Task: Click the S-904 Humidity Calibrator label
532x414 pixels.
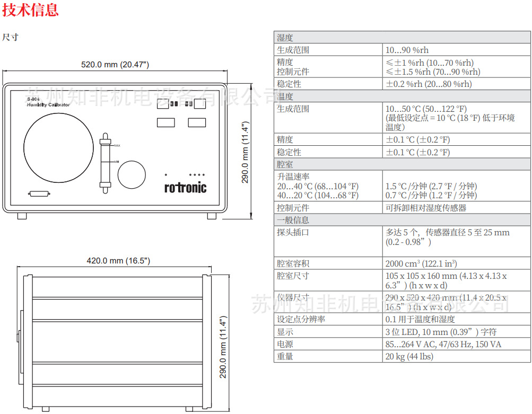Action: point(48,102)
